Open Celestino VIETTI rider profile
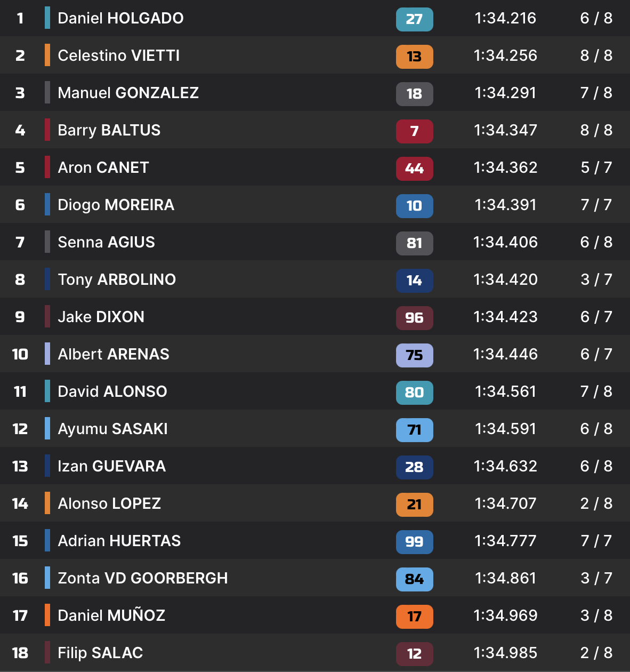The height and width of the screenshot is (672, 630). [118, 55]
